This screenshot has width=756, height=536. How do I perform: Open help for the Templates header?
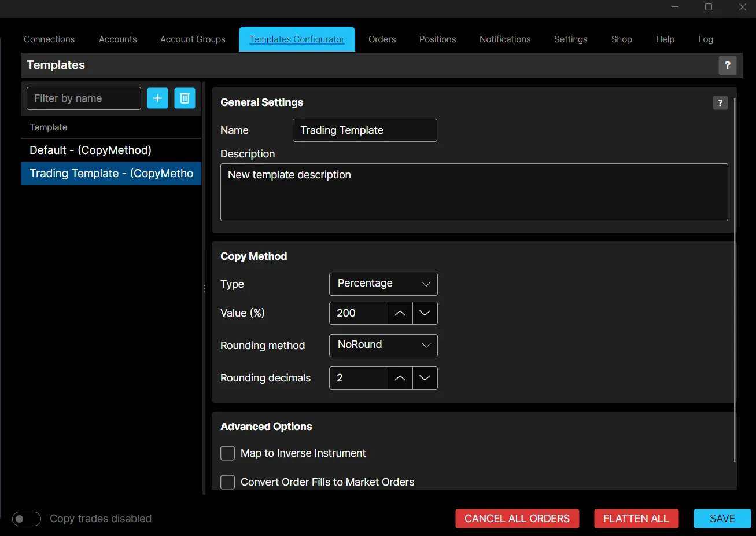pyautogui.click(x=727, y=65)
